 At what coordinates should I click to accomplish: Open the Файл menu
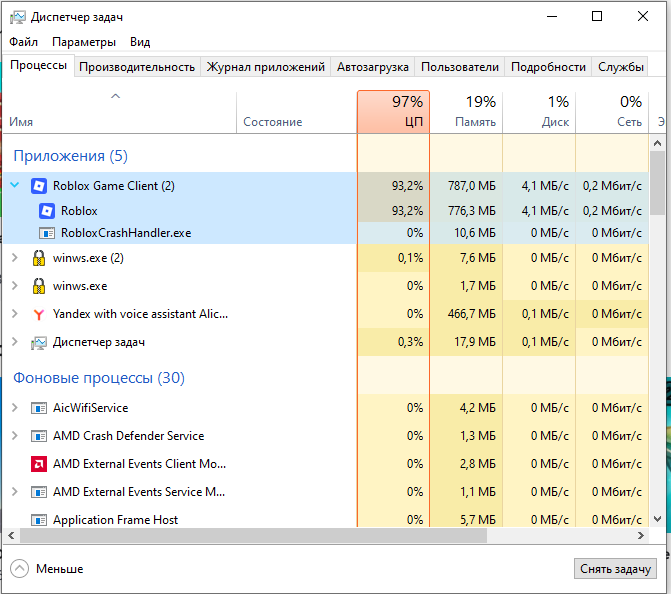24,42
